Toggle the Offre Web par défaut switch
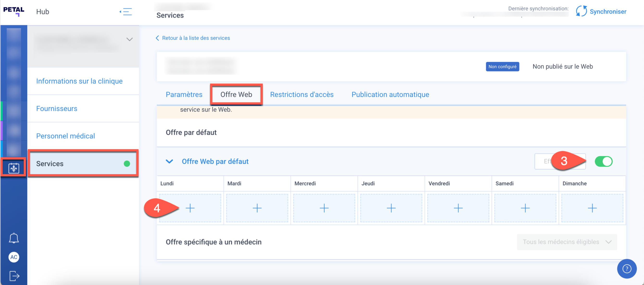Viewport: 644px width, 285px height. pyautogui.click(x=604, y=161)
